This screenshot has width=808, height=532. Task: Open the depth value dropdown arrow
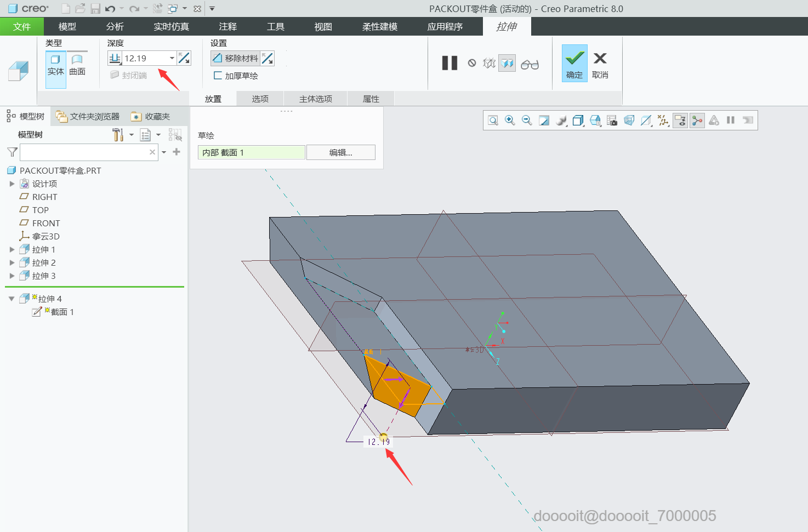(172, 58)
